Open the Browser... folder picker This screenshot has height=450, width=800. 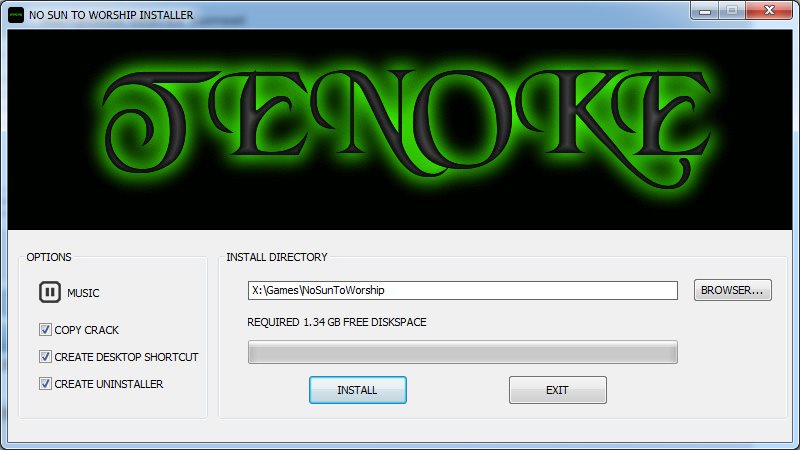[x=733, y=290]
